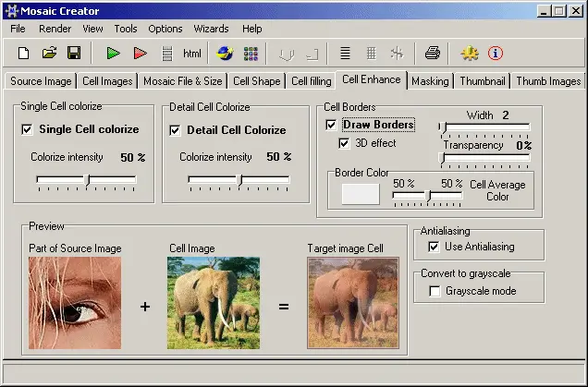Open a file with the folder icon
Screen dimensions: 588x387
[49, 54]
